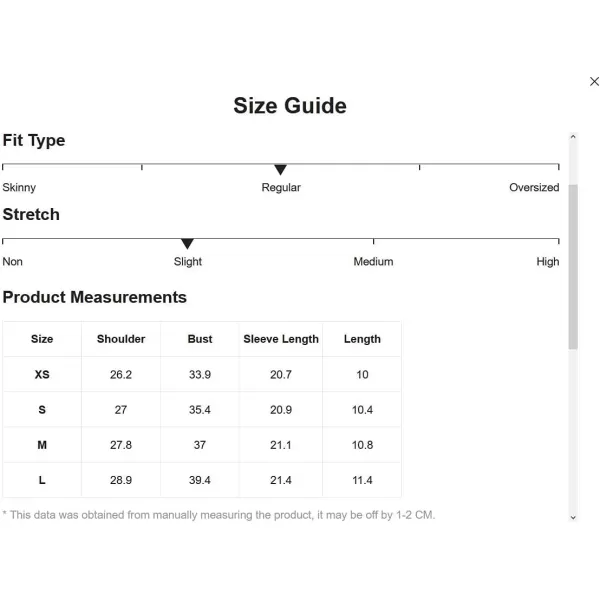Click the Skinny fit label
The width and height of the screenshot is (600, 600).
pyautogui.click(x=19, y=188)
